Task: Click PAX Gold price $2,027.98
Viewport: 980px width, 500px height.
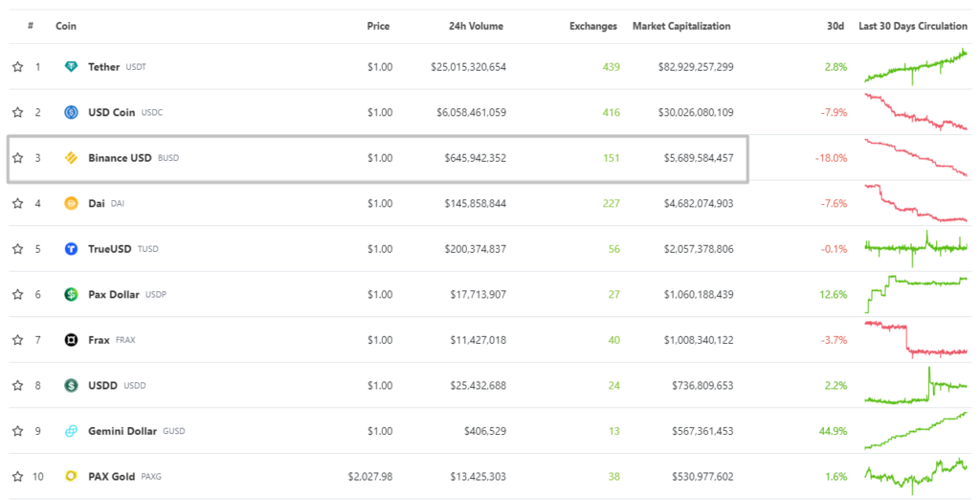Action: click(370, 477)
